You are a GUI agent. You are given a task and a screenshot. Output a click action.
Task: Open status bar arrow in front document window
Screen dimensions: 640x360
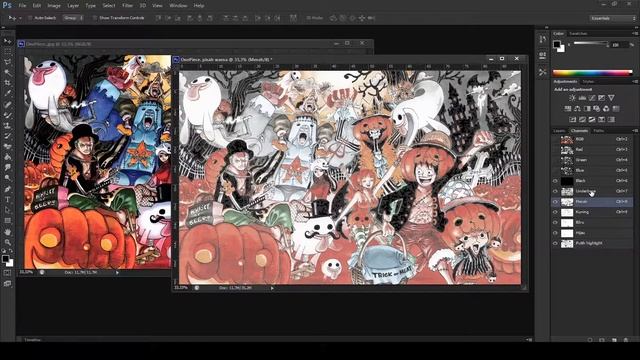coord(272,288)
